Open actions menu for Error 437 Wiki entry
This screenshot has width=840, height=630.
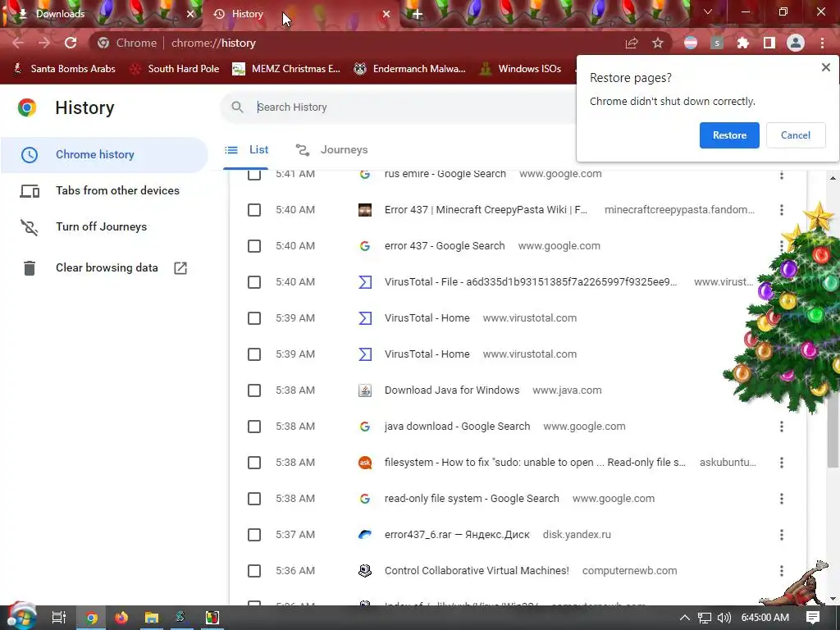(x=782, y=210)
